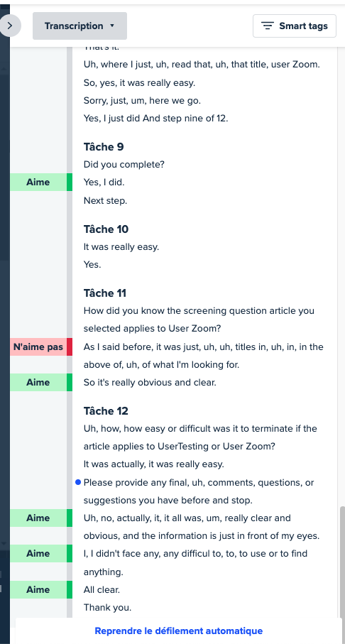Click the Aime tag next to 'All clear.'

[x=38, y=589]
